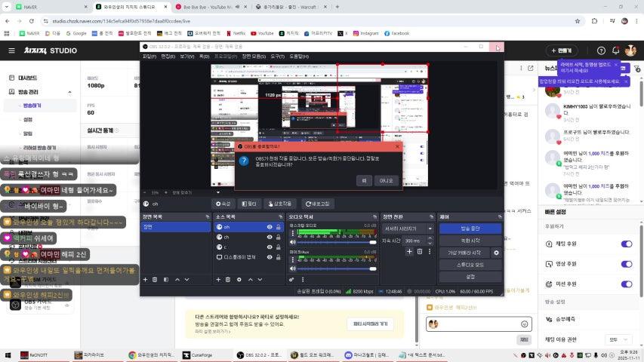Open virtual camera settings gear
644x362 pixels.
click(496, 253)
